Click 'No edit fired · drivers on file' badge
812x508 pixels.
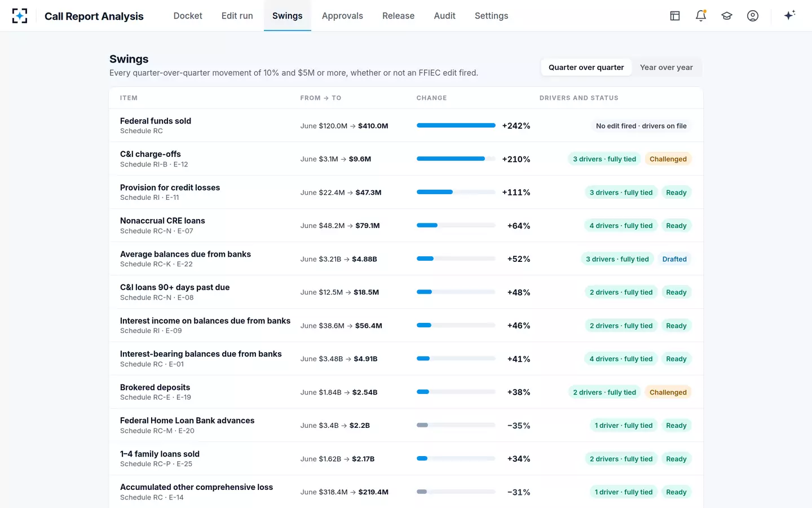[x=641, y=126]
